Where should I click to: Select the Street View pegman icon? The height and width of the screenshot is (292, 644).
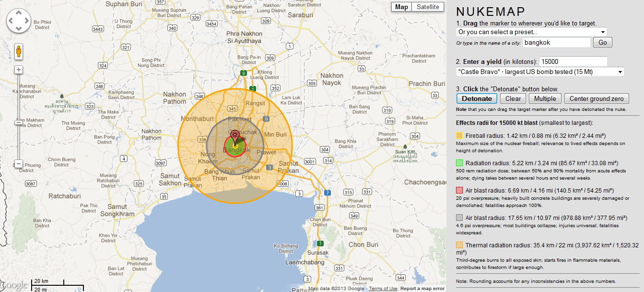[x=19, y=51]
